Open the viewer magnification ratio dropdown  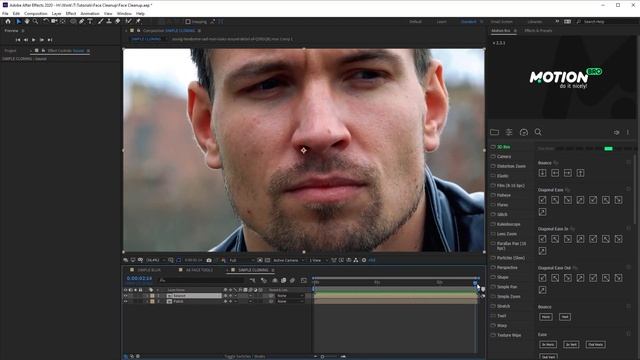(156, 260)
